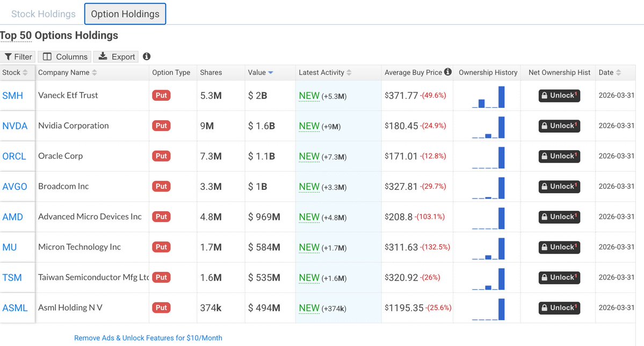The image size is (644, 346).
Task: Sort by the Company Name column
Action: click(x=67, y=72)
